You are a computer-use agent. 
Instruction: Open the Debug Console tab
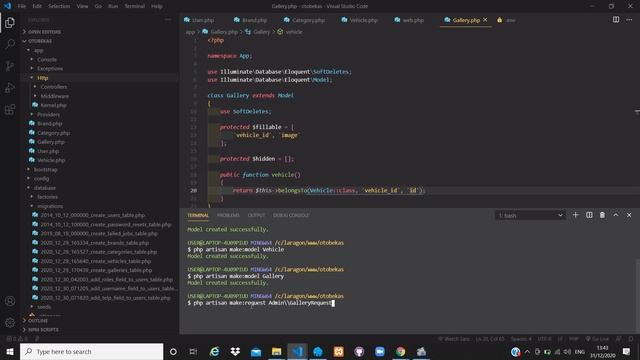coord(291,215)
